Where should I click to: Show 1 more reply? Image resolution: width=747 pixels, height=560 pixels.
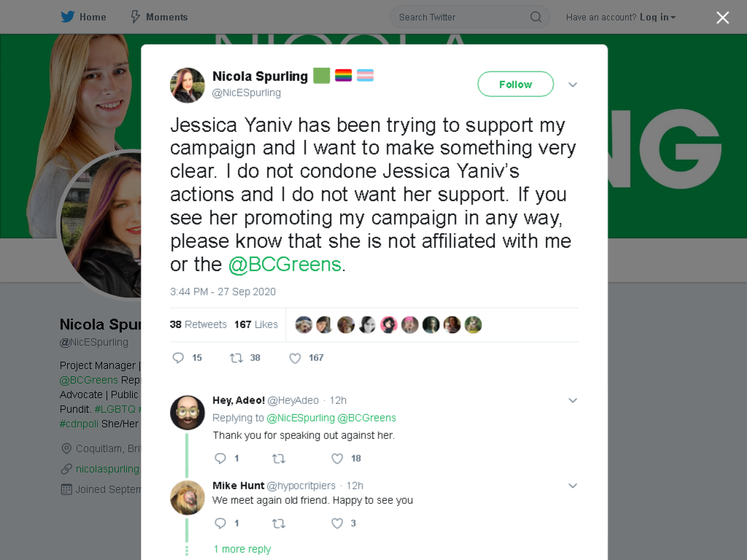click(x=242, y=549)
